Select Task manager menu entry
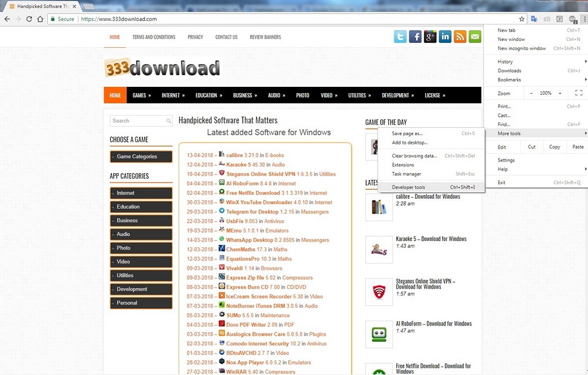 tap(431, 174)
